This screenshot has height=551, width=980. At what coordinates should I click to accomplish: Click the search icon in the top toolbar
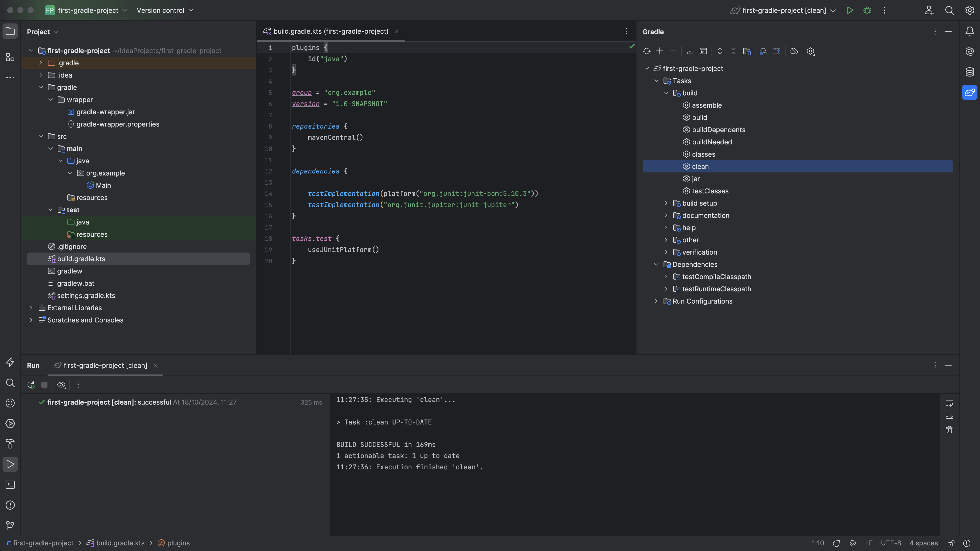pos(949,10)
